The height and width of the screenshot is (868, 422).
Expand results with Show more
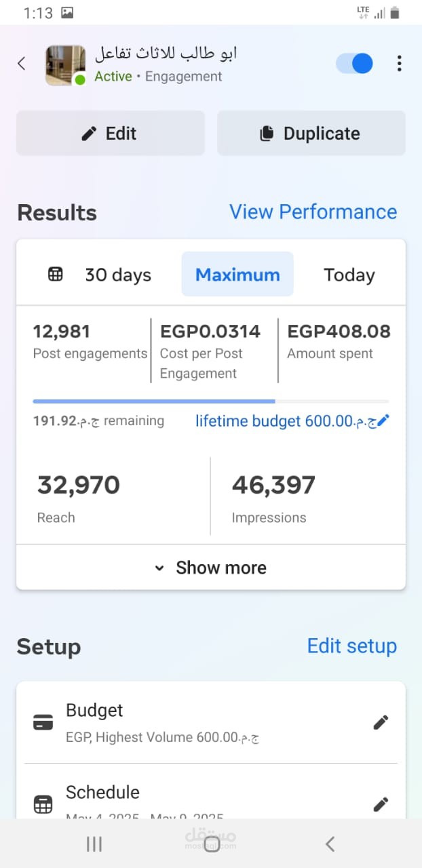point(211,568)
